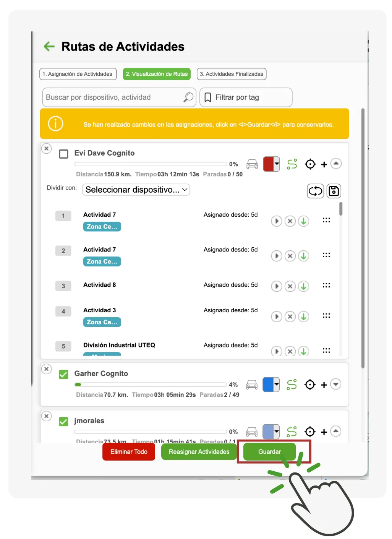The width and height of the screenshot is (392, 539).
Task: Click Reasignar Actividades button
Action: click(x=199, y=452)
